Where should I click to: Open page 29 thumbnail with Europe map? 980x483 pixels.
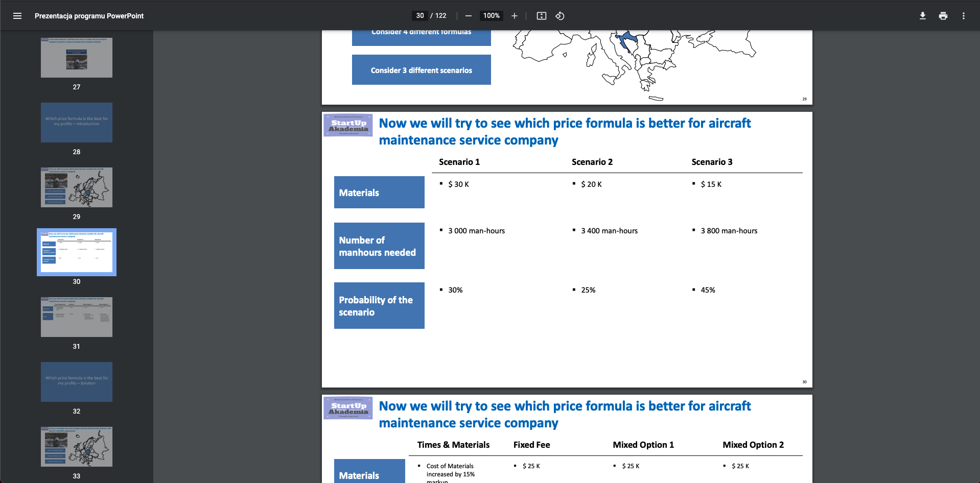77,187
